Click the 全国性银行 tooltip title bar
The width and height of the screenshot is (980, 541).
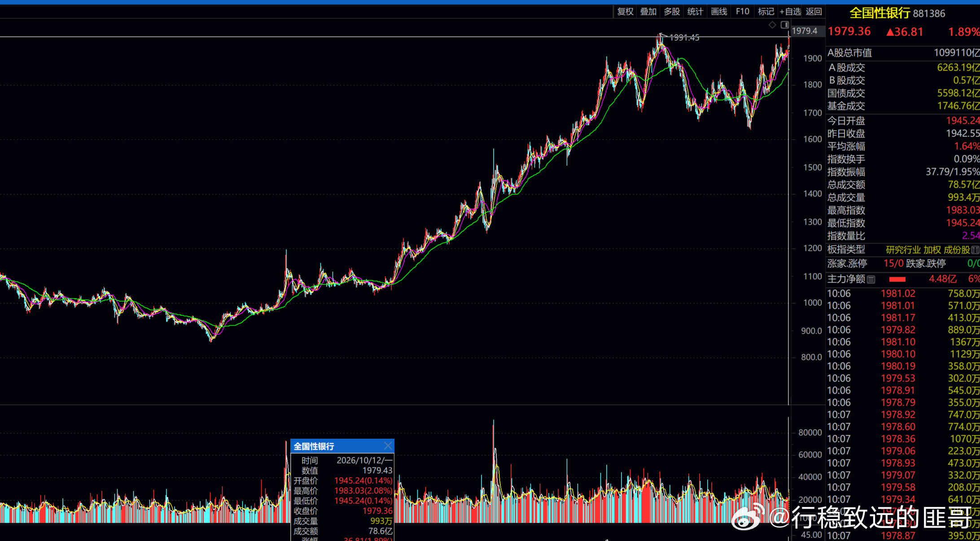(x=342, y=446)
